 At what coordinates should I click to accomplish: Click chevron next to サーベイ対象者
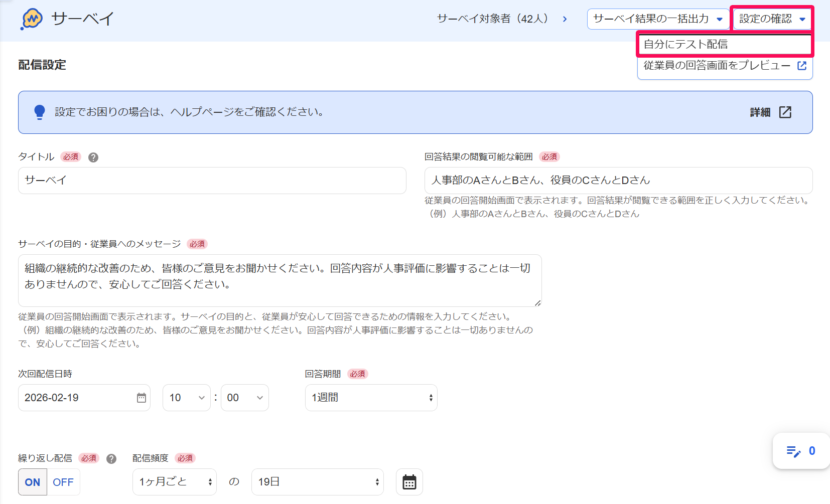(x=565, y=19)
